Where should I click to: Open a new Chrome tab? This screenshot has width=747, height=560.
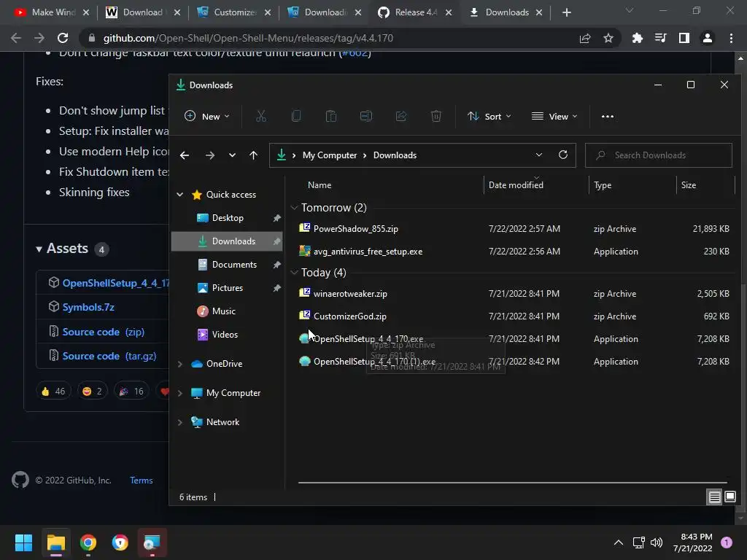pyautogui.click(x=566, y=12)
